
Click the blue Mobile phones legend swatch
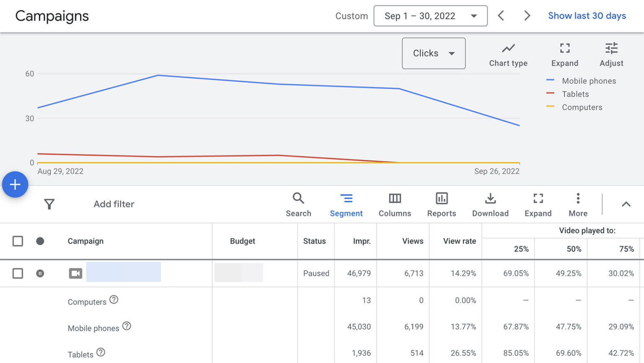549,81
